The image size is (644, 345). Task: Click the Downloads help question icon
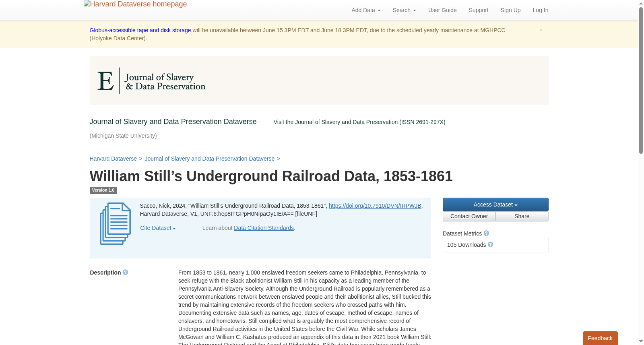490,245
